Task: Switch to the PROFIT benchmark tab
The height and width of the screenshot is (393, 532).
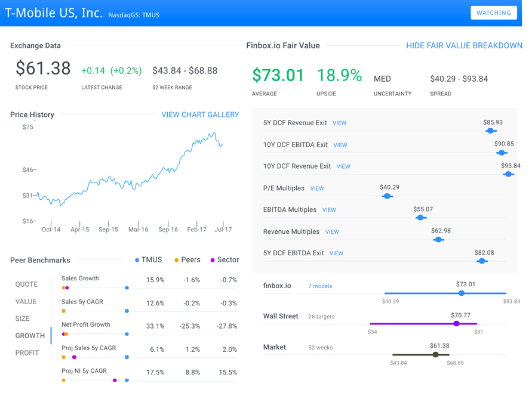Action: (x=27, y=353)
